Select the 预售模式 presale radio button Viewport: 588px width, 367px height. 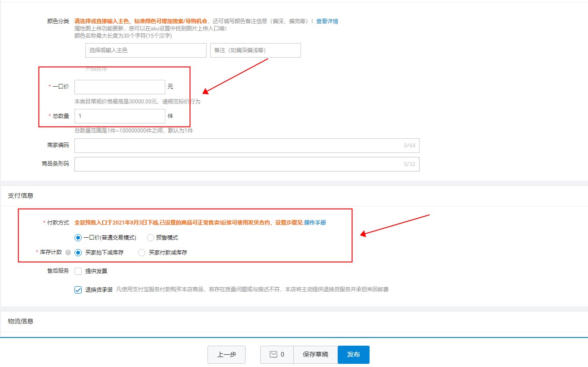tap(151, 238)
